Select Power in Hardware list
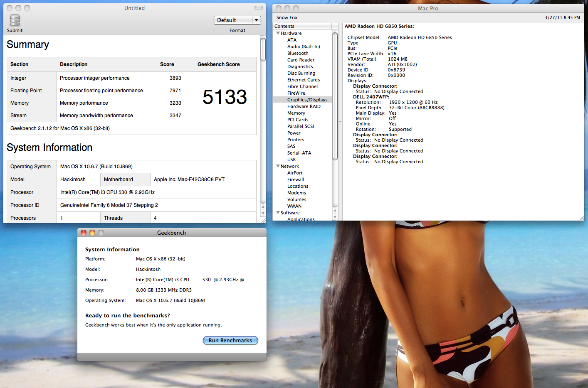The image size is (588, 388). click(x=294, y=133)
